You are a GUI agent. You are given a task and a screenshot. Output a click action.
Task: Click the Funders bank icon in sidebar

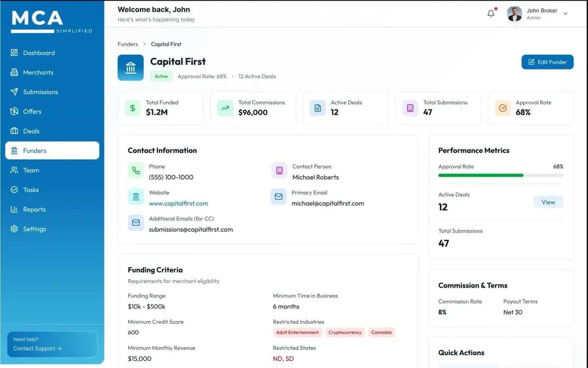click(x=14, y=150)
